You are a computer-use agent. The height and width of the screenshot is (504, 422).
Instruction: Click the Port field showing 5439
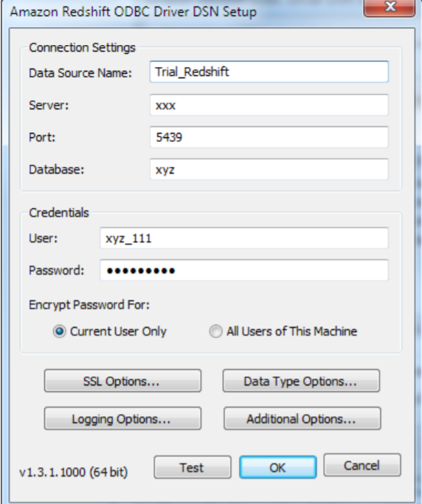pyautogui.click(x=269, y=137)
